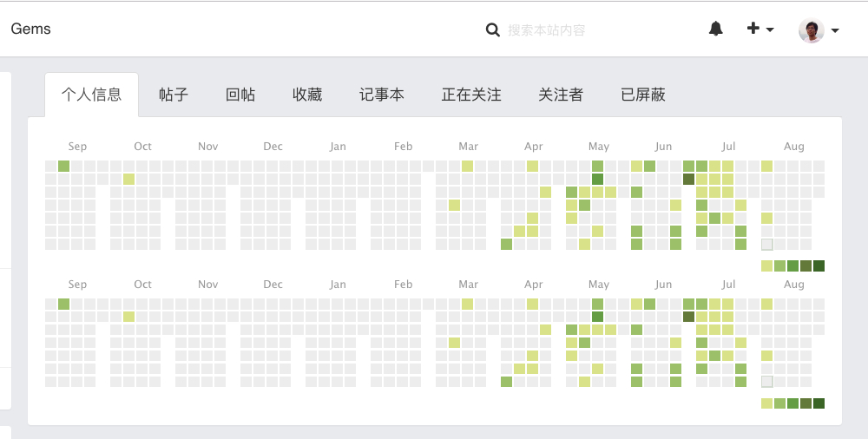Open the 记事本 tab
Image resolution: width=868 pixels, height=439 pixels.
point(381,95)
